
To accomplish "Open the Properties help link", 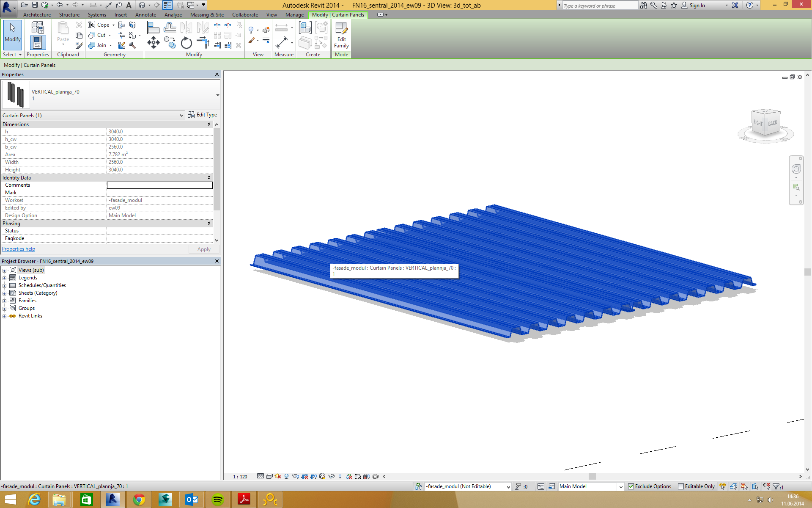I will pyautogui.click(x=19, y=249).
